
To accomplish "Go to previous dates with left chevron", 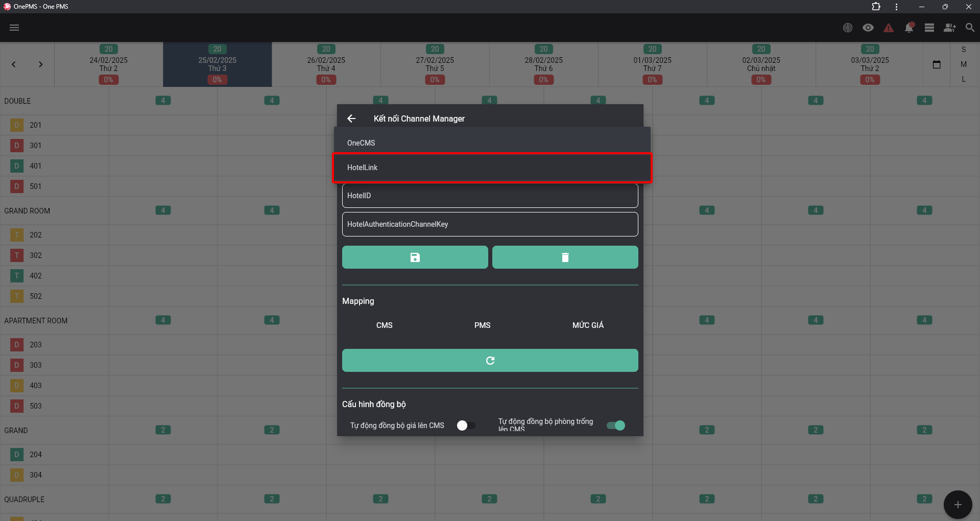I will 14,64.
